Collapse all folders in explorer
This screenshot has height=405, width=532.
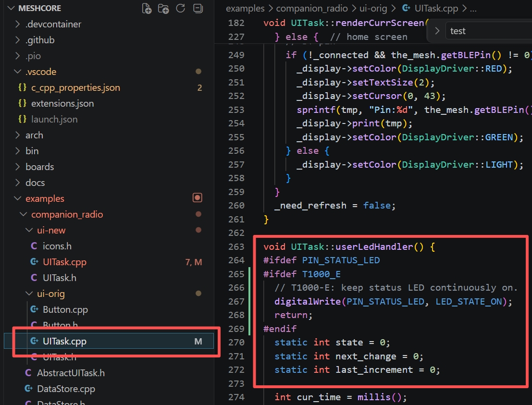[198, 8]
